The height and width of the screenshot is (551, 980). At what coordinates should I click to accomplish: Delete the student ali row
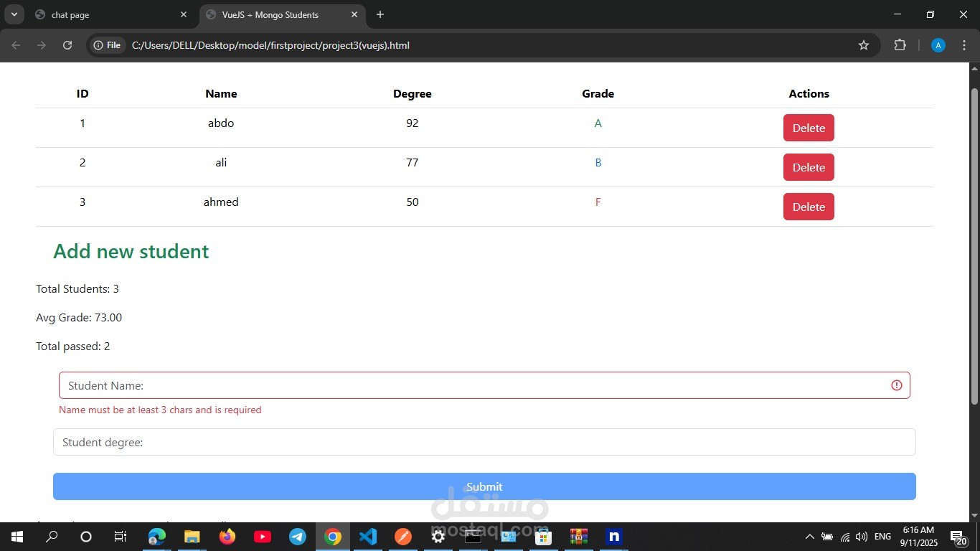(x=809, y=167)
